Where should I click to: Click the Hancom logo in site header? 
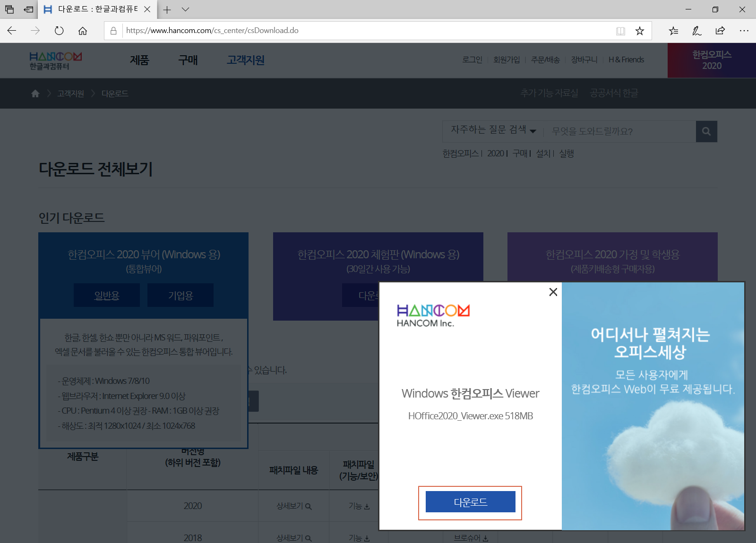click(x=55, y=61)
